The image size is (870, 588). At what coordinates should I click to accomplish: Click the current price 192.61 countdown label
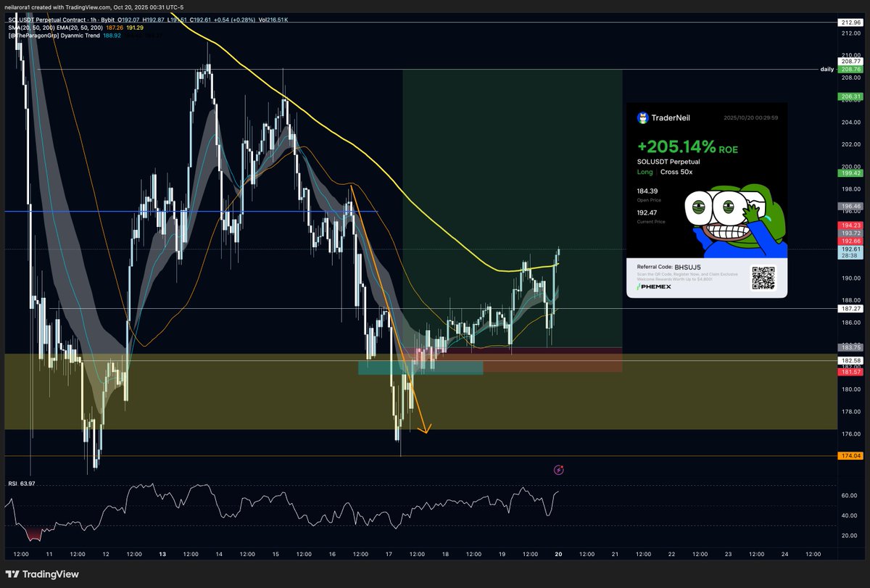[850, 252]
